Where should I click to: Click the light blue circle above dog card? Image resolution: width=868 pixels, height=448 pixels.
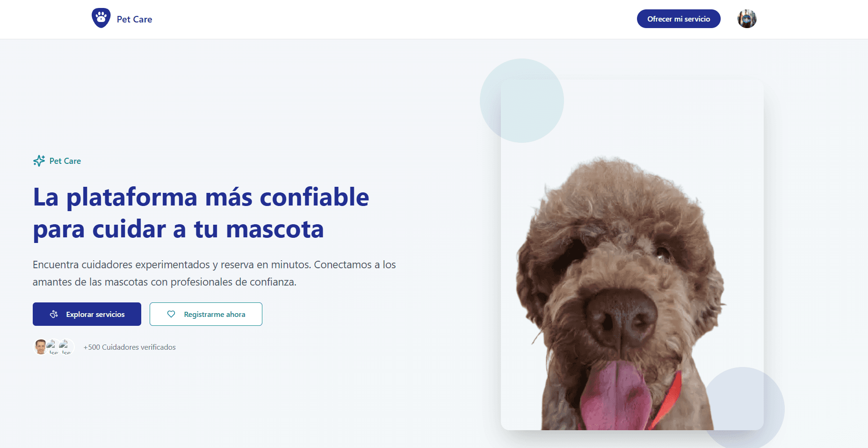522,101
